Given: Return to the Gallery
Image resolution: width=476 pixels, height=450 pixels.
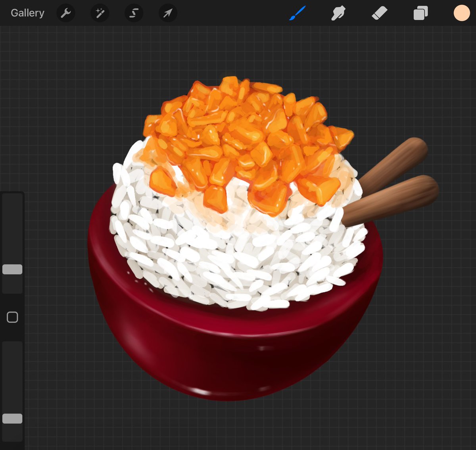Looking at the screenshot, I should pos(27,13).
